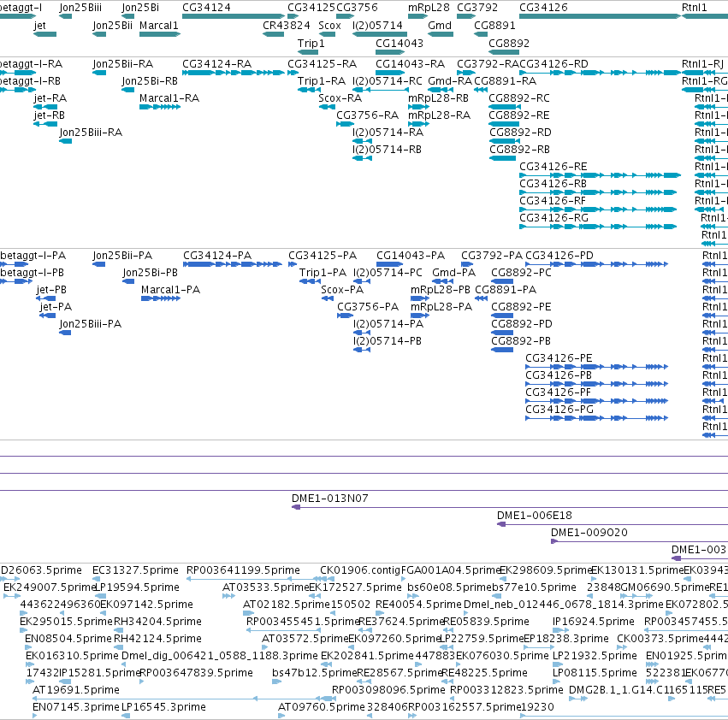
Task: Click the CG3756-RA transcript label
Action: [367, 115]
